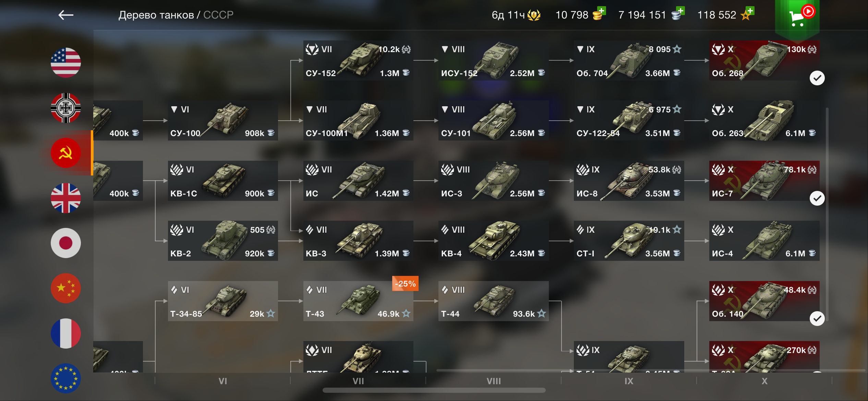This screenshot has height=401, width=868.
Task: Toggle the checkmark on Об. 268
Action: [x=817, y=78]
